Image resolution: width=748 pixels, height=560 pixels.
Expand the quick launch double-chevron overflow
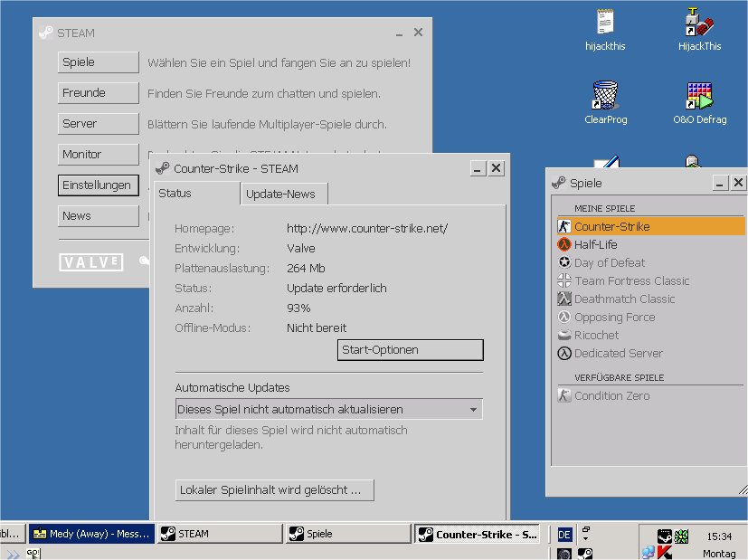point(13,555)
